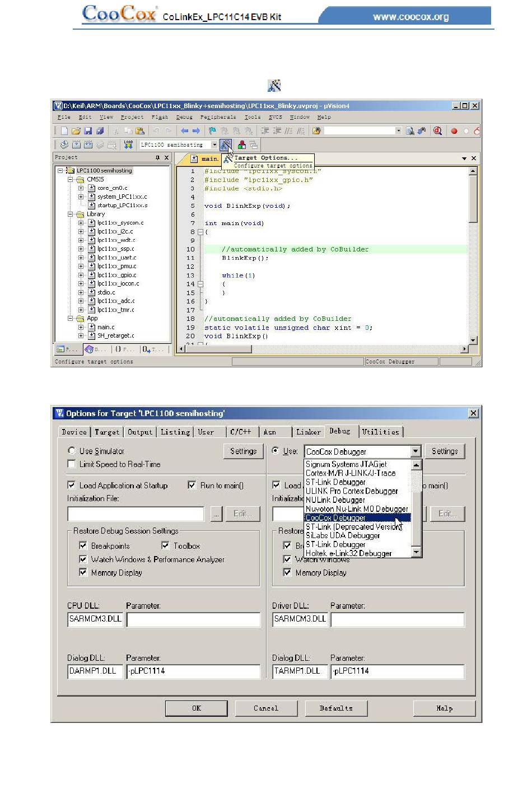Image resolution: width=532 pixels, height=789 pixels.
Task: Toggle the left Memory Display checkbox
Action: (83, 573)
